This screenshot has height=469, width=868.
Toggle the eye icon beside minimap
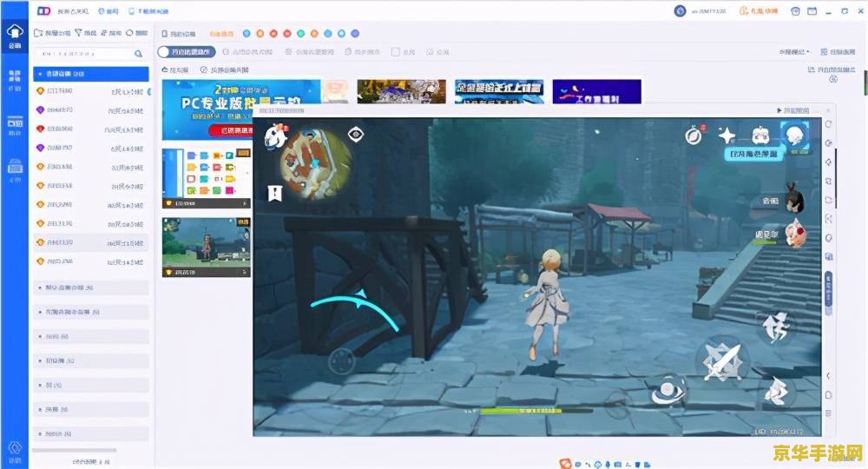coord(355,134)
